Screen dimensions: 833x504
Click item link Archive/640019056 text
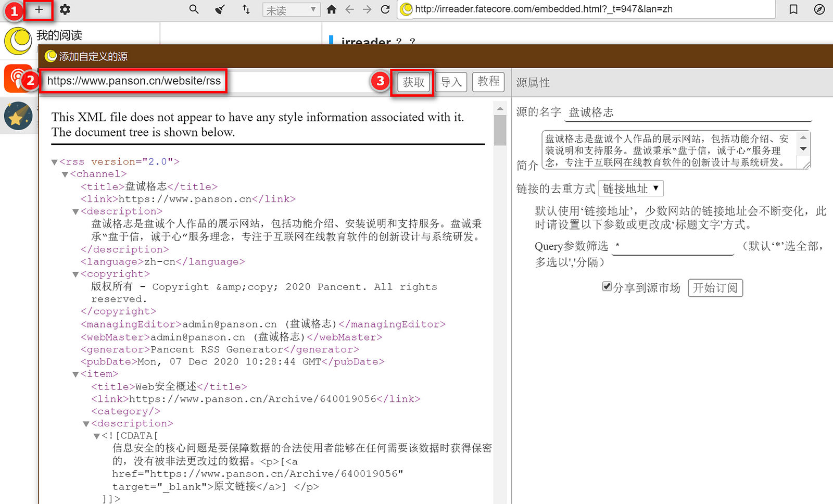[253, 399]
